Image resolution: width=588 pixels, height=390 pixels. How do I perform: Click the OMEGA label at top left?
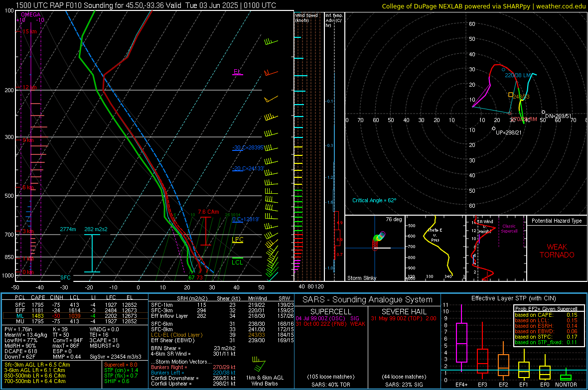[x=31, y=14]
